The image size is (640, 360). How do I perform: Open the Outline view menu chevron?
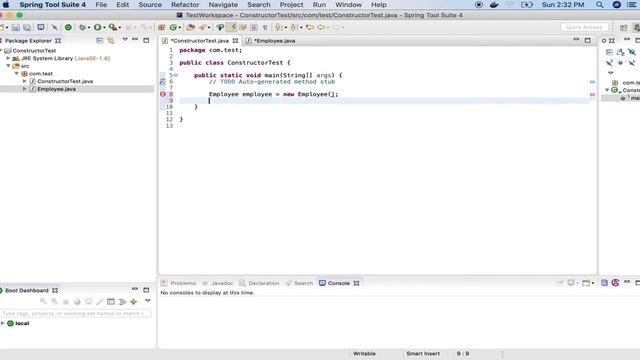611,73
